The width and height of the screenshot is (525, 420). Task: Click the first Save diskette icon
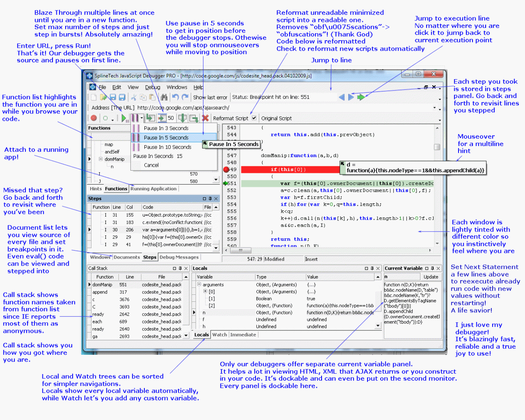113,97
